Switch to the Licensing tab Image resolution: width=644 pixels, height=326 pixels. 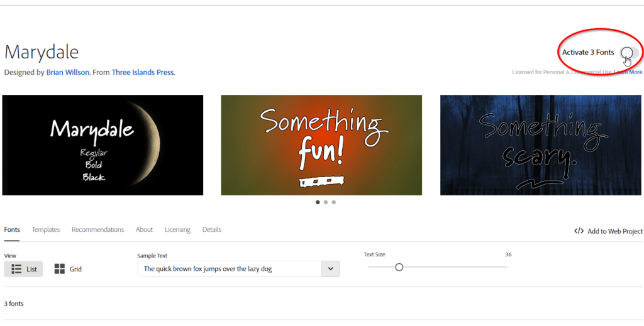pos(177,230)
